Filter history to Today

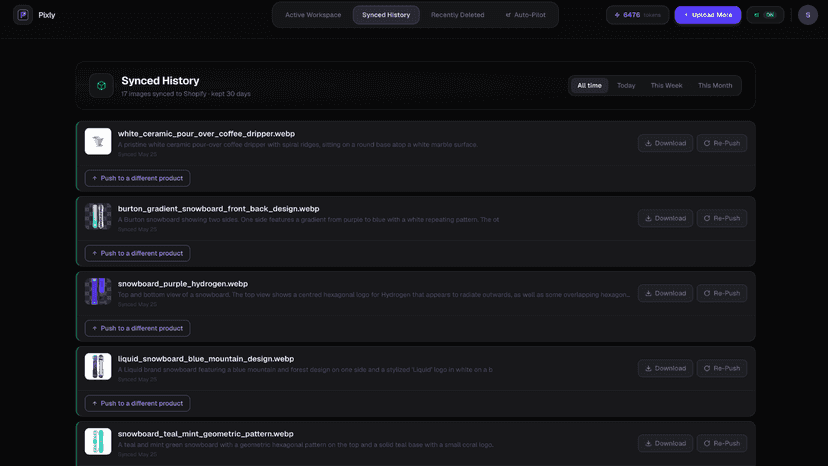626,86
